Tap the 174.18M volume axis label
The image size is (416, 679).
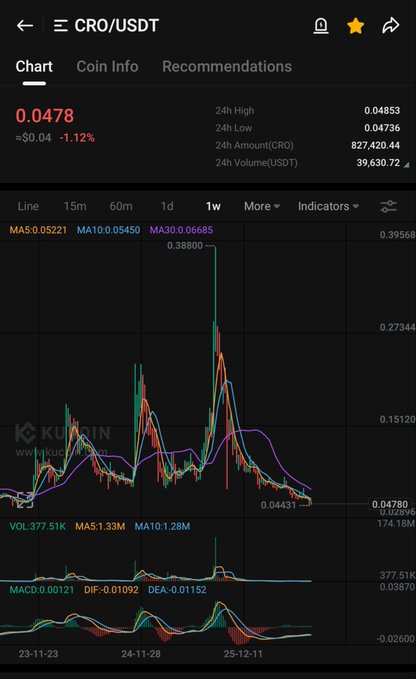[396, 523]
